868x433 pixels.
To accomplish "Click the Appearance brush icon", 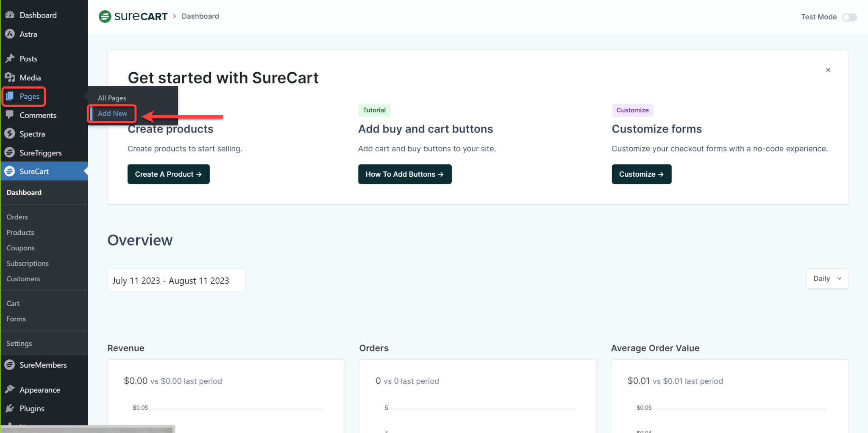I will point(10,389).
